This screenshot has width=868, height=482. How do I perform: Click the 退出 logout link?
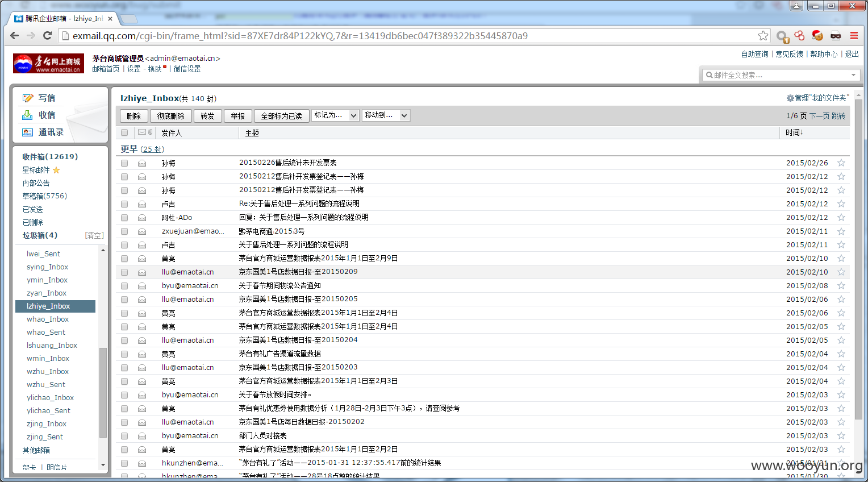pyautogui.click(x=852, y=54)
